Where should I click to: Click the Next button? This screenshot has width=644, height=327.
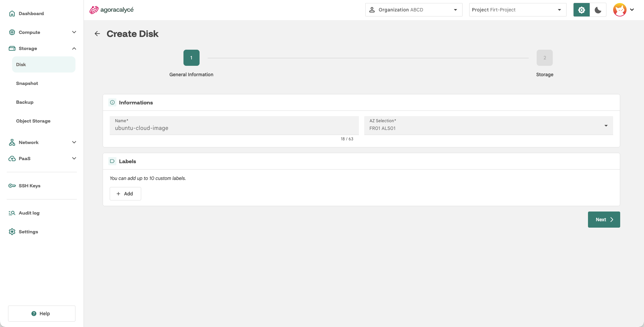pos(604,220)
